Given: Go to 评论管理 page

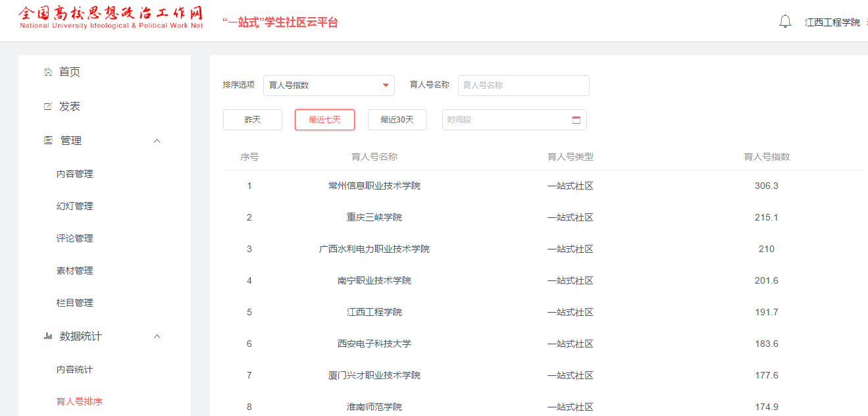Looking at the screenshot, I should tap(75, 238).
